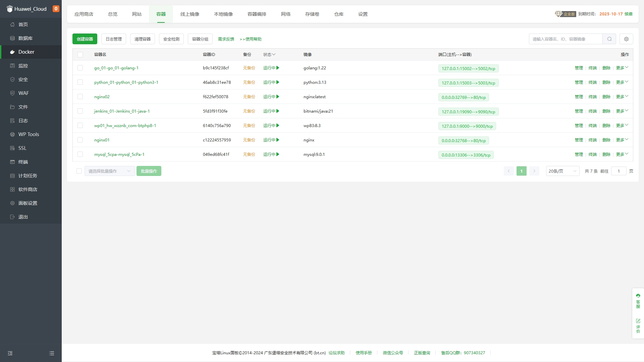Click the 清理容器 button
Screen dimensions: 644x362
(143, 39)
